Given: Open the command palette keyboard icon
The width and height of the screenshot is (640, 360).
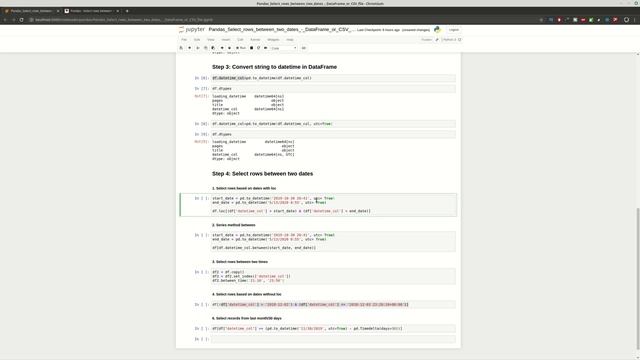Looking at the screenshot, I should pos(304,48).
